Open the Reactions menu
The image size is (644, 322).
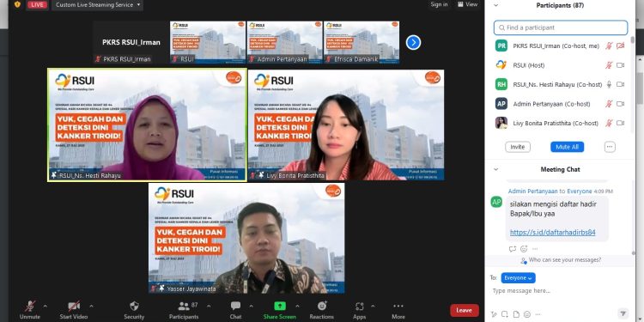point(322,310)
